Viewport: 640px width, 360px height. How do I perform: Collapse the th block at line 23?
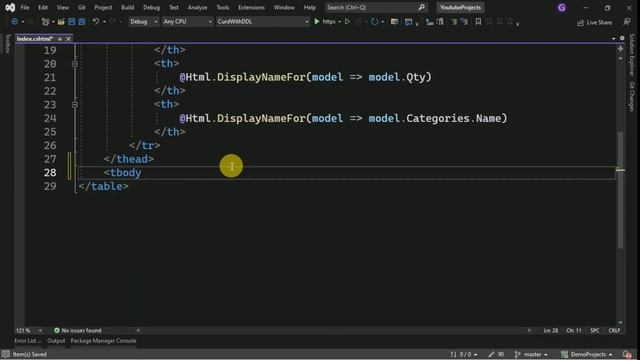point(74,104)
